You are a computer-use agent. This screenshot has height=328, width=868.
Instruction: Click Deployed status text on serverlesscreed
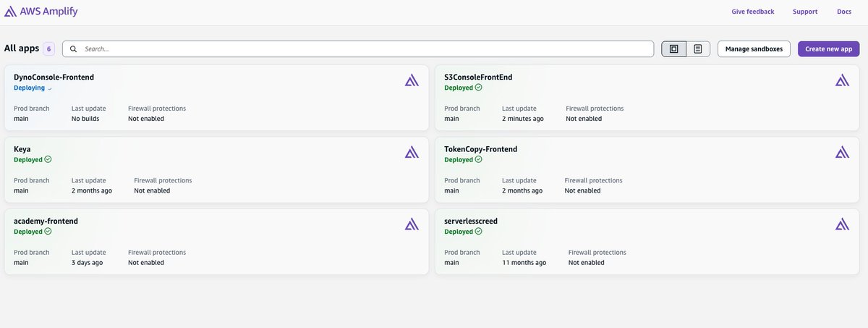click(x=459, y=232)
